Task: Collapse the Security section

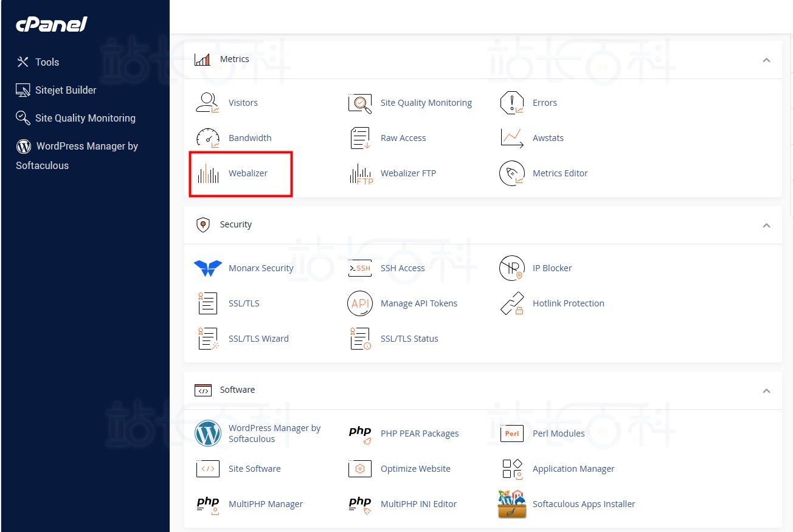Action: coord(766,225)
